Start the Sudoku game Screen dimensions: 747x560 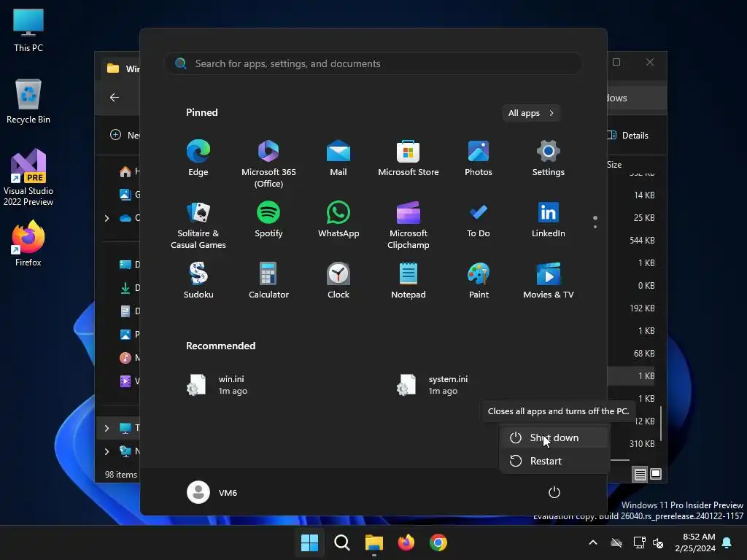[198, 281]
